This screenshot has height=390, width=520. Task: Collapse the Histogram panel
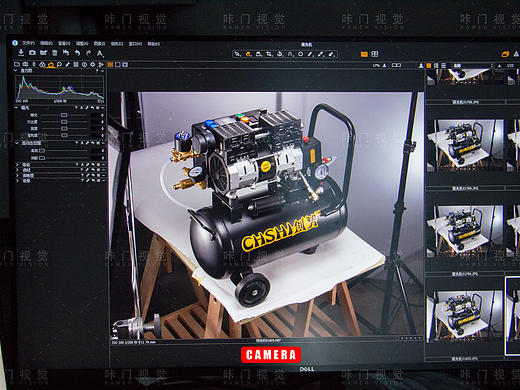[16, 71]
